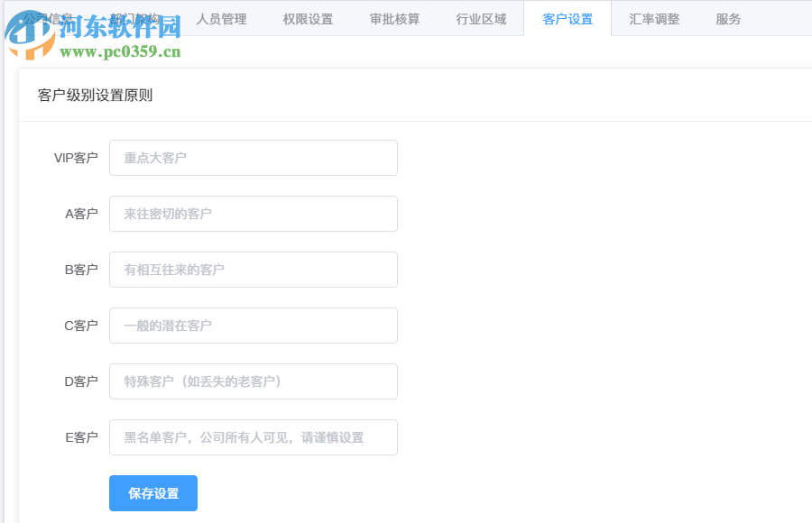The image size is (812, 523).
Task: Switch to the 人员管理 tab
Action: pos(222,18)
